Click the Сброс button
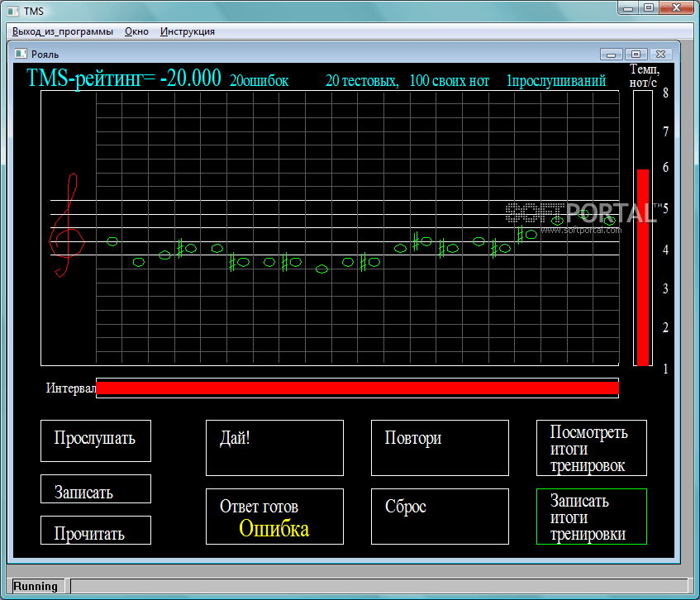Image resolution: width=700 pixels, height=600 pixels. click(440, 517)
